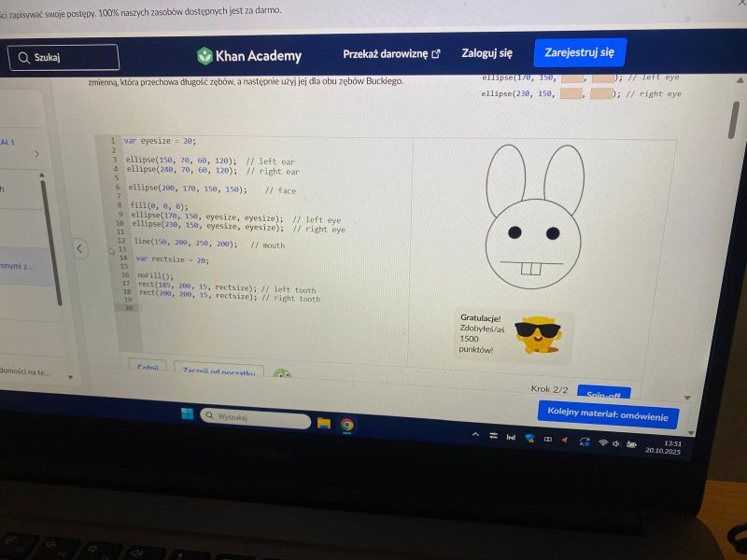The image size is (747, 560).
Task: Click the Windows taskbar search box
Action: 255,418
